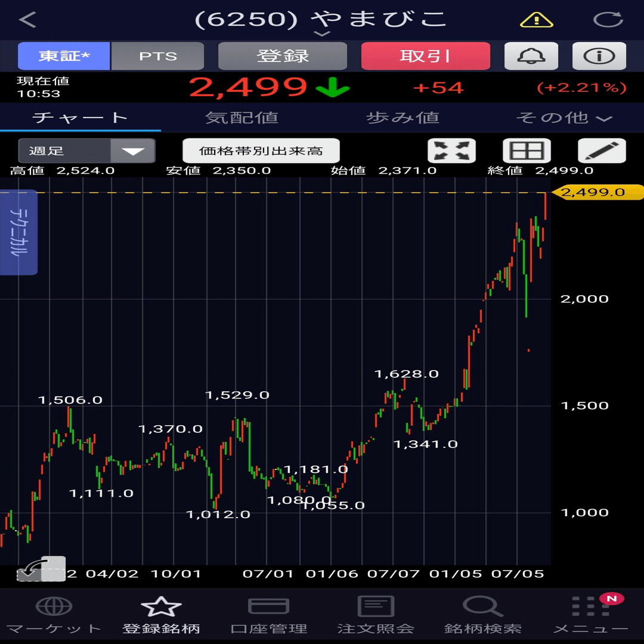The image size is (644, 644).
Task: Expand the stock name chevron below やまびこ
Action: click(x=322, y=33)
